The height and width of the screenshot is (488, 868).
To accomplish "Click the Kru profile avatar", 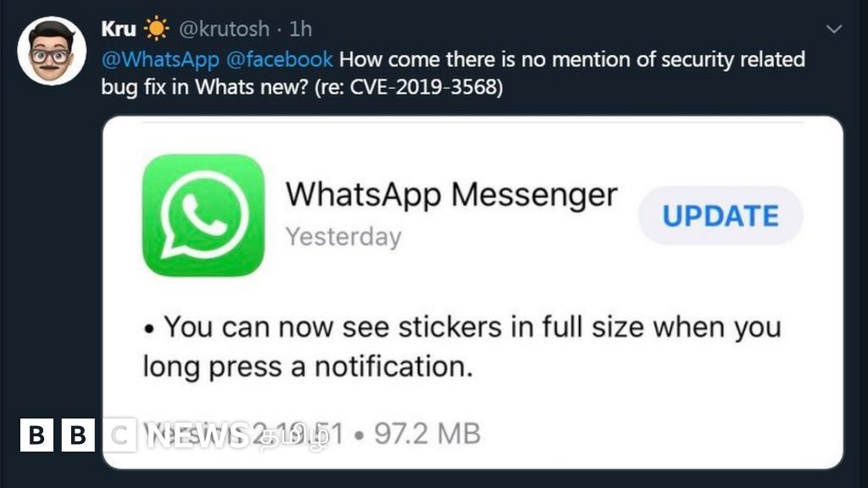I will [52, 51].
